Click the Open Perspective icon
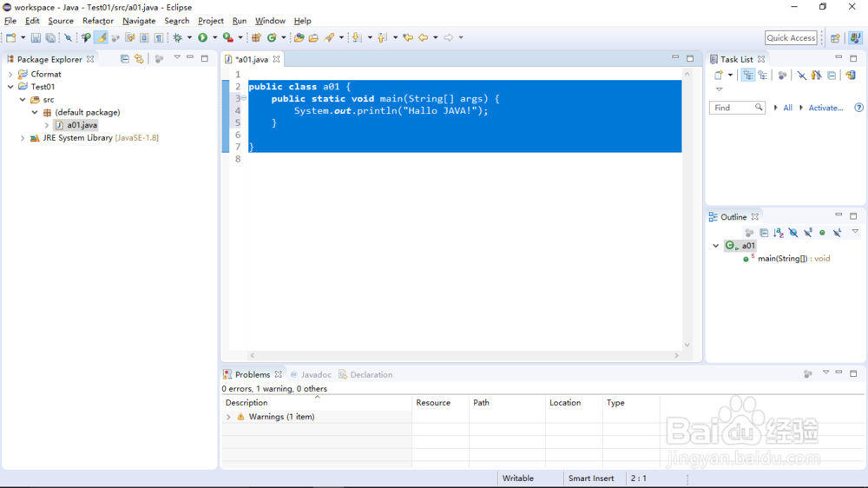 (835, 37)
